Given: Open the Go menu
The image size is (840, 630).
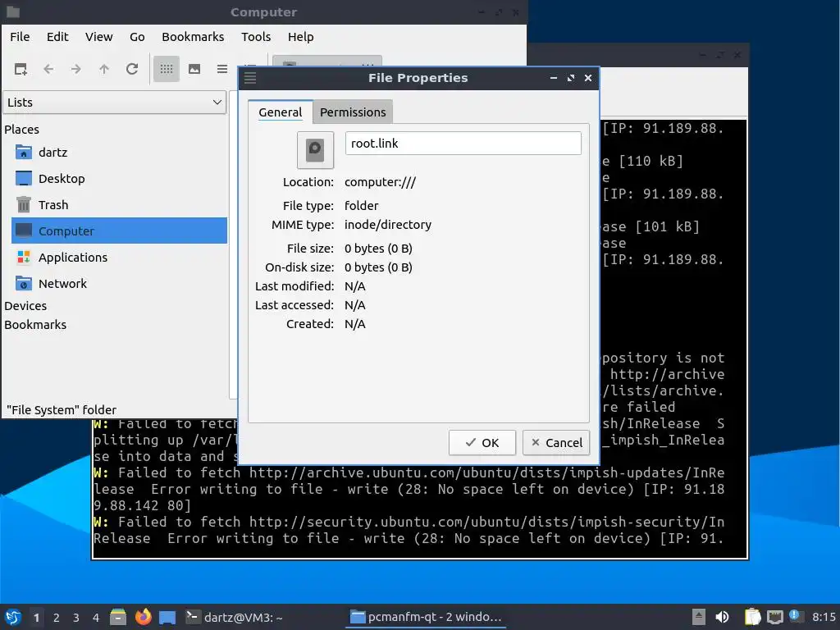Looking at the screenshot, I should pos(137,37).
